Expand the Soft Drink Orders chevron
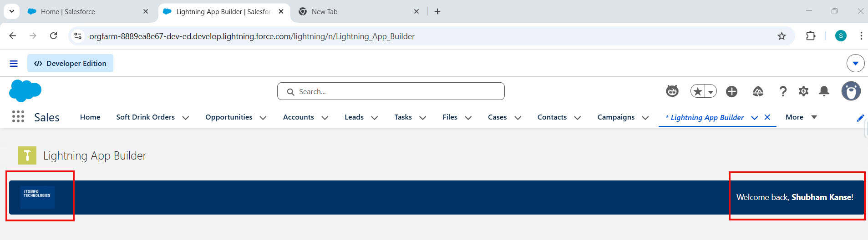868x240 pixels. [x=186, y=118]
